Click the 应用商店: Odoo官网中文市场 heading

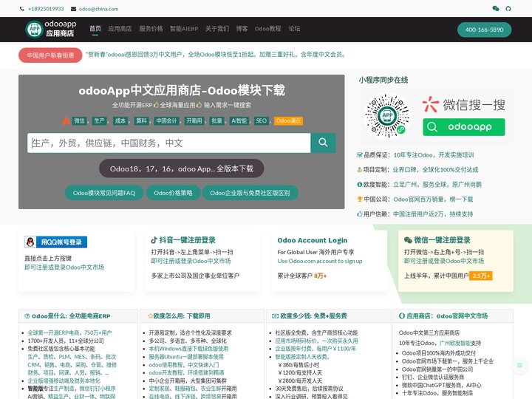pyautogui.click(x=443, y=316)
